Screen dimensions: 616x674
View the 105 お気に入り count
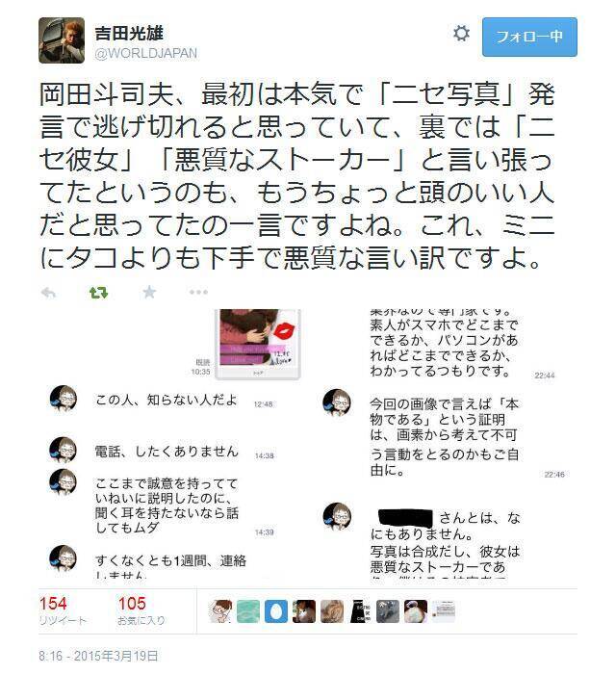pos(141,610)
